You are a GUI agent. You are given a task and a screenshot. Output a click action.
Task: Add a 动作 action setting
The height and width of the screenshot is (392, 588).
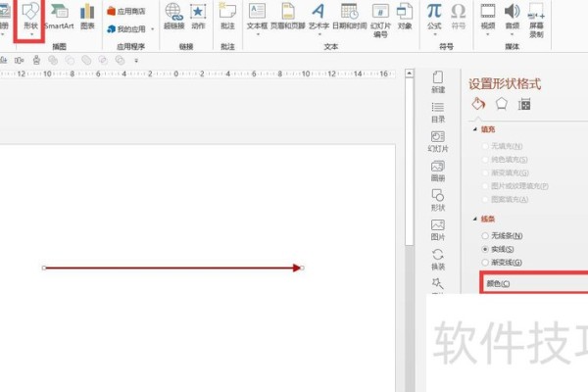pyautogui.click(x=198, y=17)
